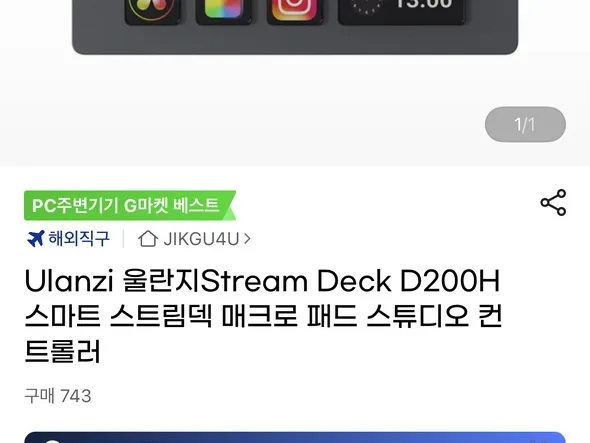Tap the rainbow color tile key on device
The image size is (590, 443).
[223, 11]
